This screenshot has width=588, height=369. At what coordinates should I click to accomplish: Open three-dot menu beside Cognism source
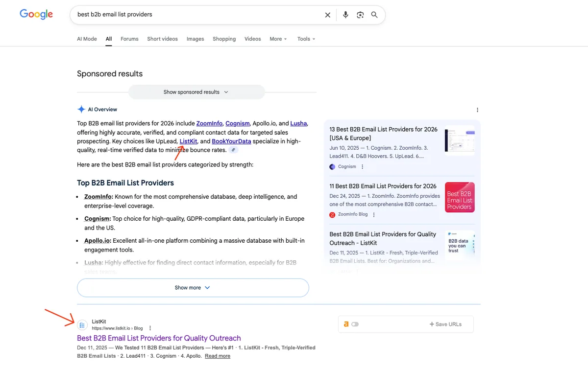click(x=363, y=167)
